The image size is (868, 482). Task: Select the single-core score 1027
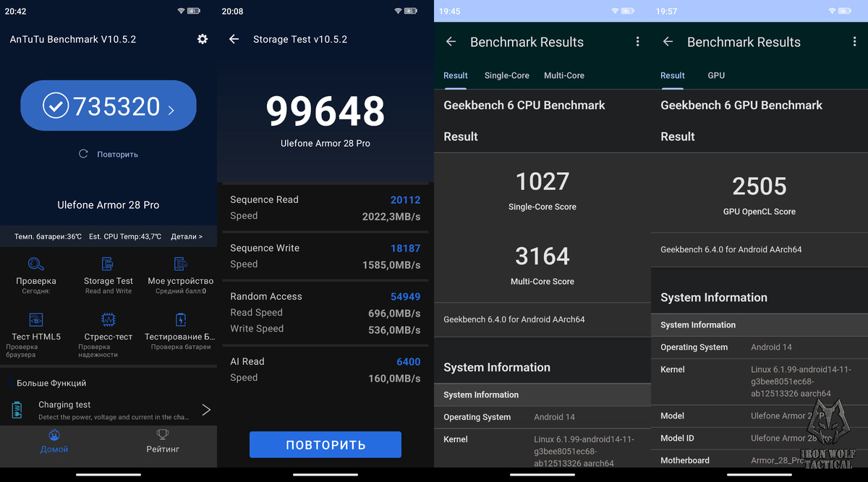[542, 181]
